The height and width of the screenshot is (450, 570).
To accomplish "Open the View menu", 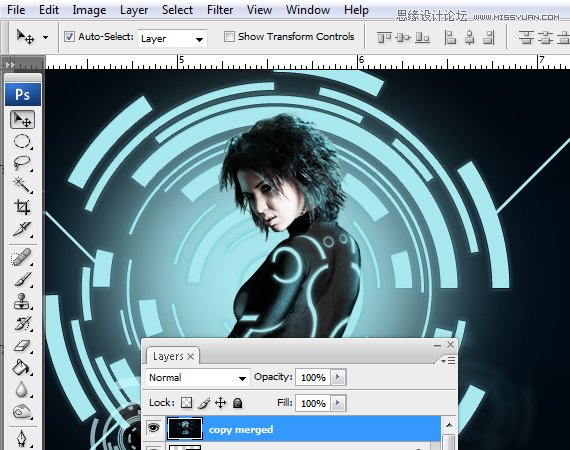I will click(x=259, y=10).
